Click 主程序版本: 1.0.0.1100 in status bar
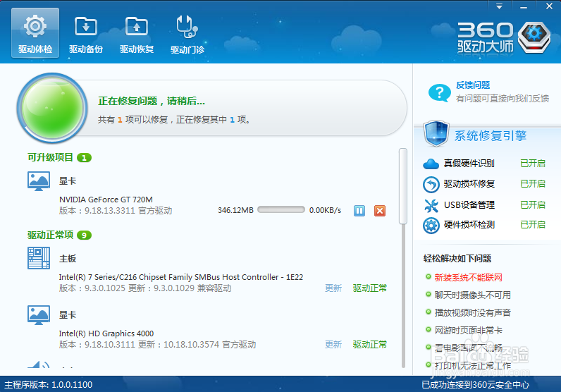561x392 pixels. tap(49, 385)
